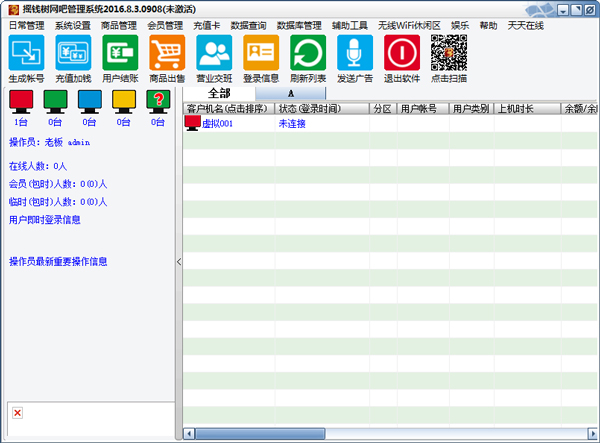Click the 临时(包时)人数 label
The width and height of the screenshot is (600, 443).
[58, 202]
